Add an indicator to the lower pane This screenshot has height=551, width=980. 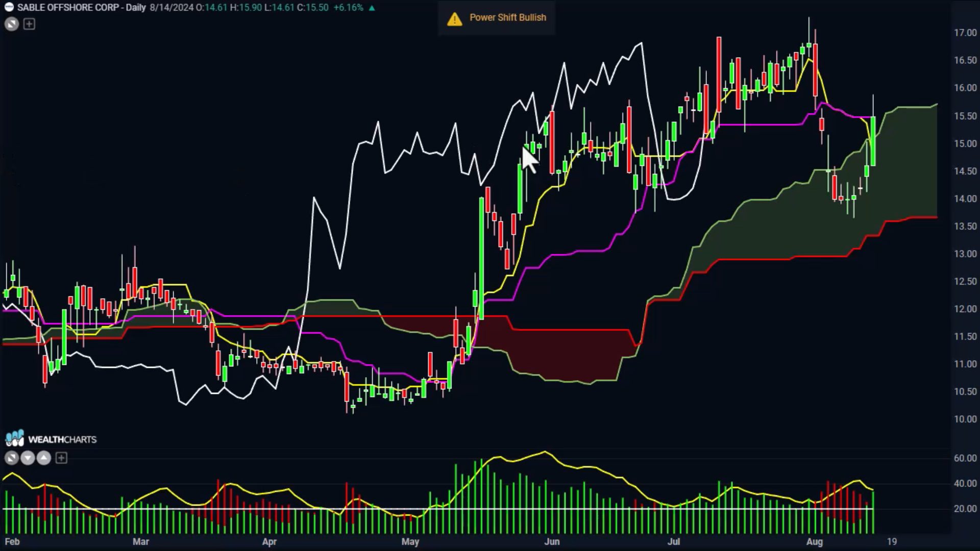[x=61, y=458]
